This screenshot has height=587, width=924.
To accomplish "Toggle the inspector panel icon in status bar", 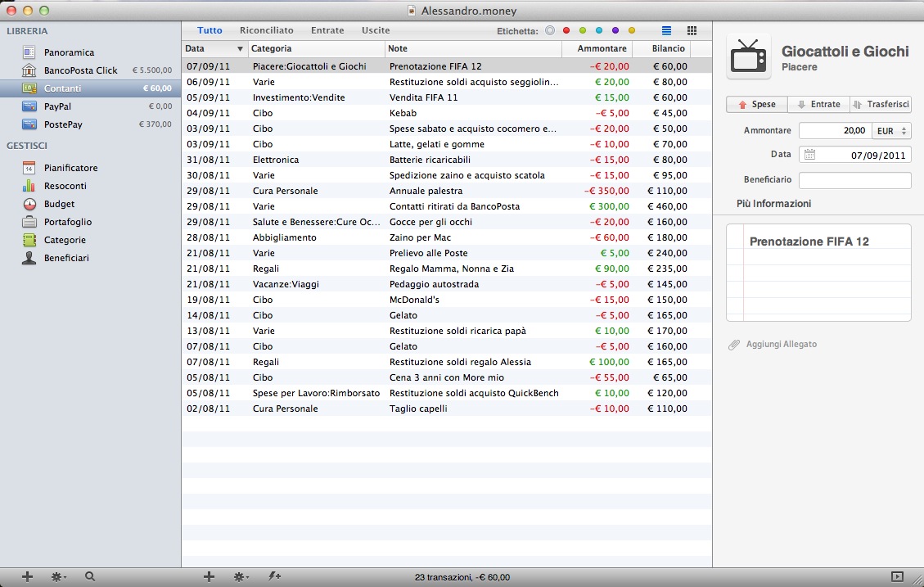I will 897,576.
